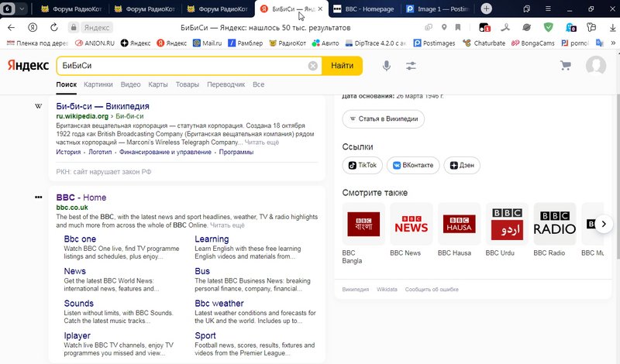Open the Статья в Википедии button
The image size is (620, 364).
point(383,118)
